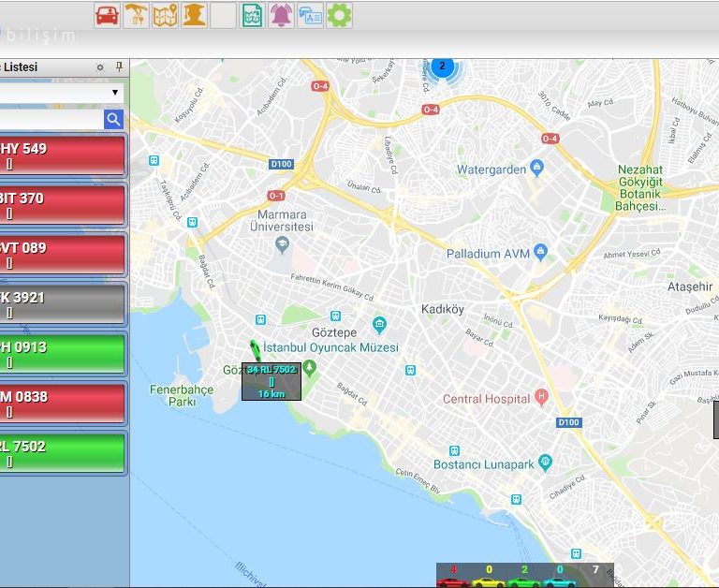Click the gear icon in Listesi panel header
The height and width of the screenshot is (588, 719).
coord(100,67)
